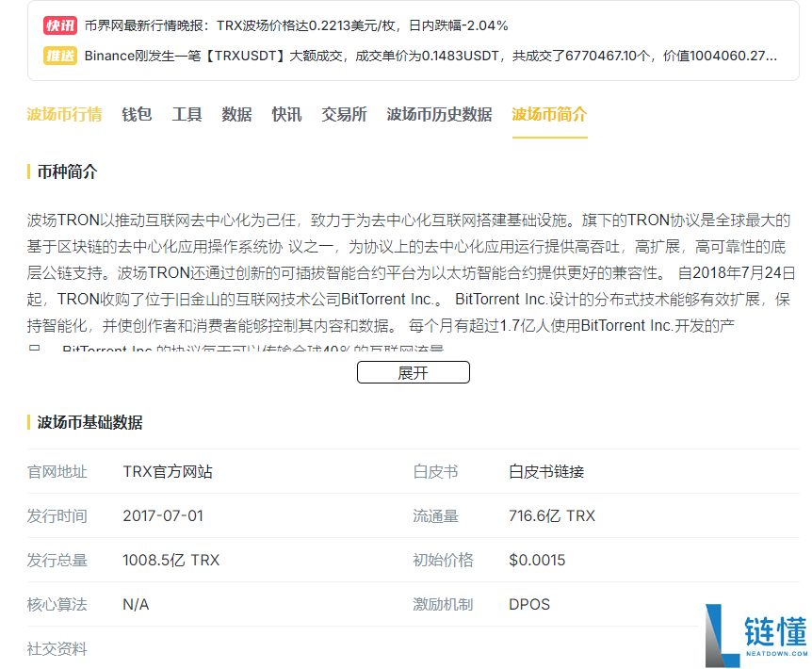Select the 波场币简介 tab

tap(549, 114)
